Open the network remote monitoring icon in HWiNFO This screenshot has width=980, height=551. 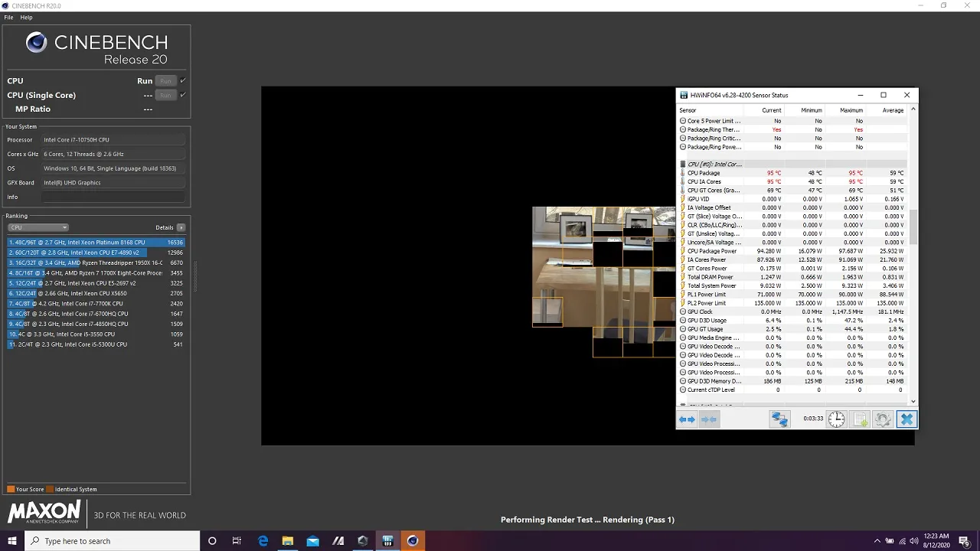(x=779, y=419)
